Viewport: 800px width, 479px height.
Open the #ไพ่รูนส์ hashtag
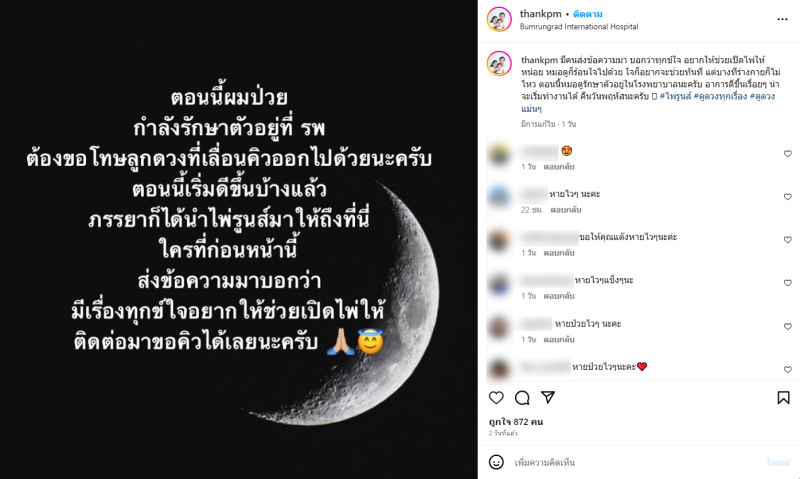[x=675, y=96]
